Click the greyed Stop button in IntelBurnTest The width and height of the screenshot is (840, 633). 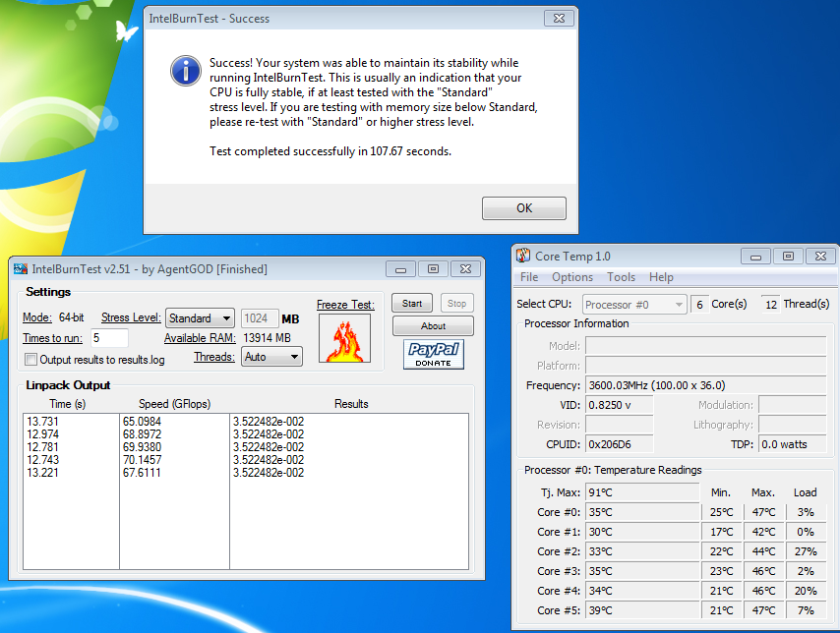pos(457,303)
